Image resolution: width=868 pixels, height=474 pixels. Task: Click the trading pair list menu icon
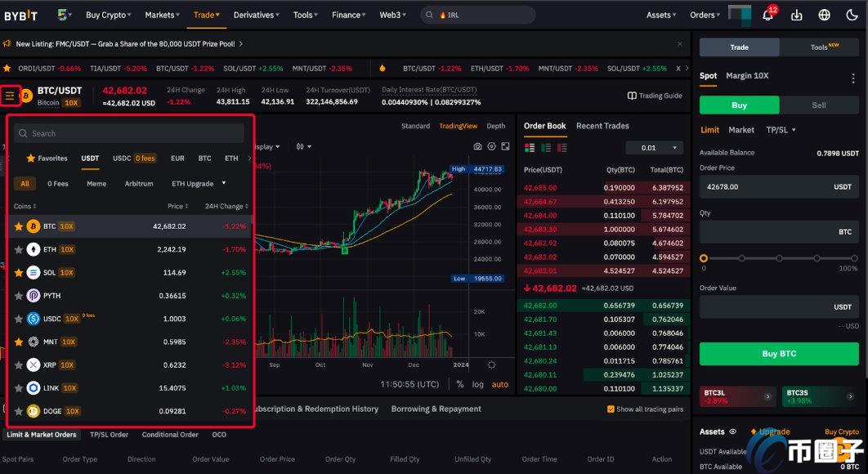tap(10, 96)
